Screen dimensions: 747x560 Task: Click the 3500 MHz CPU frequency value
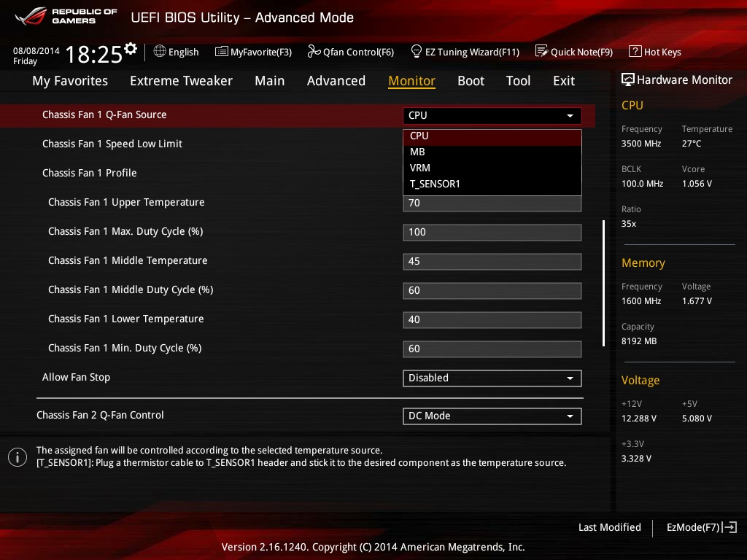641,144
